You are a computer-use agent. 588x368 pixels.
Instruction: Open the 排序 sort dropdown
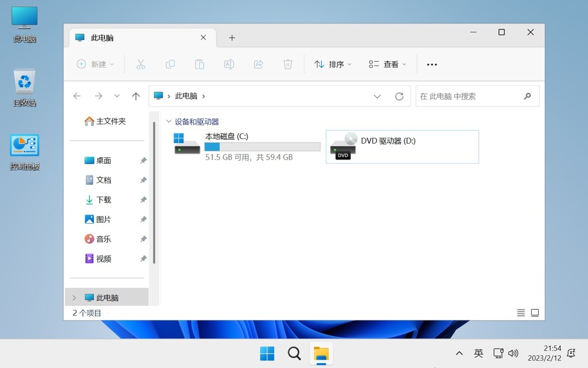click(x=333, y=64)
